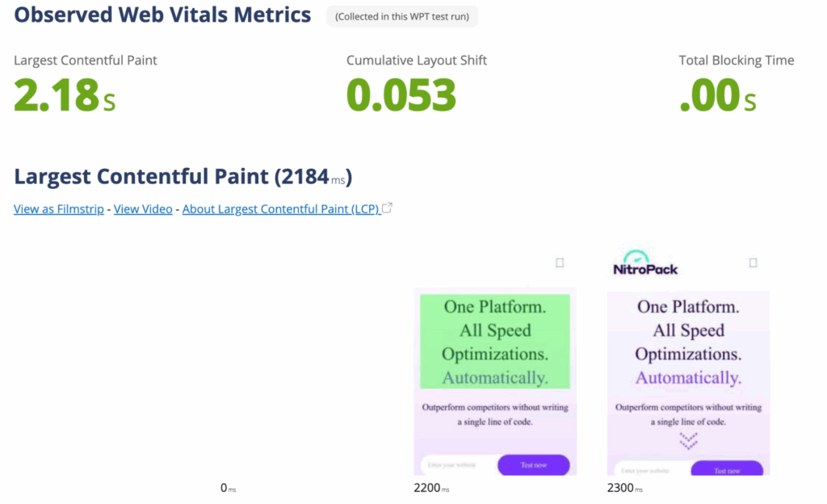This screenshot has height=504, width=827.
Task: Click the Test now button in the 2200ms frame
Action: [535, 465]
